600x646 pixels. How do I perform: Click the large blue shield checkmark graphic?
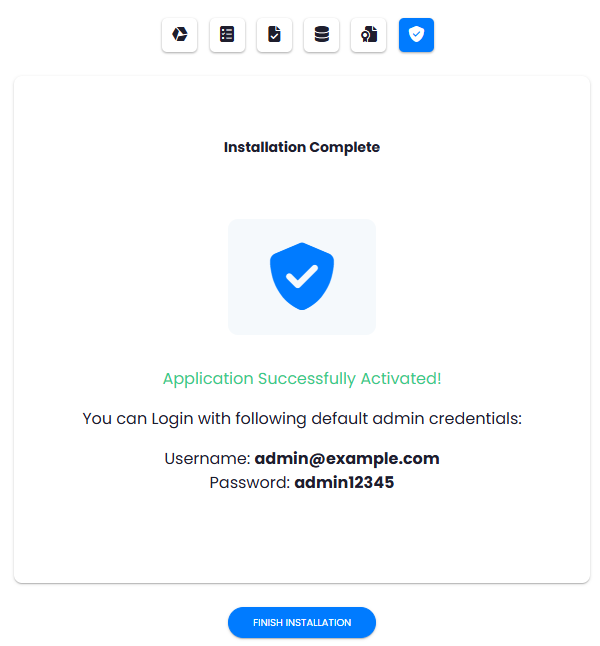pyautogui.click(x=302, y=276)
